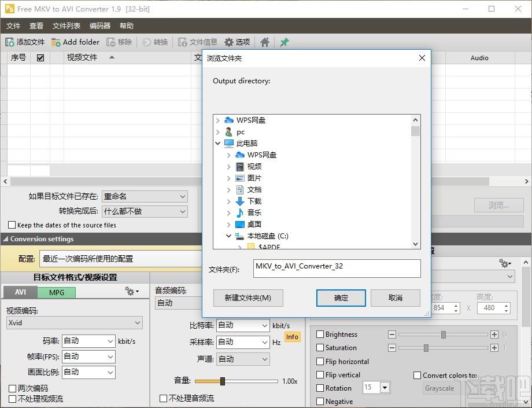
Task: Open Options gear icon (选项)
Action: [229, 42]
